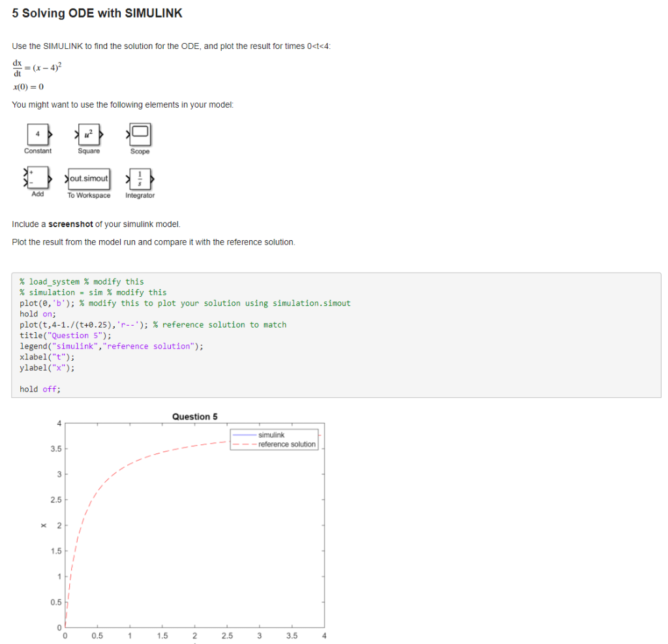The height and width of the screenshot is (644, 668).
Task: Click the 'hold off;' code line
Action: pyautogui.click(x=40, y=389)
